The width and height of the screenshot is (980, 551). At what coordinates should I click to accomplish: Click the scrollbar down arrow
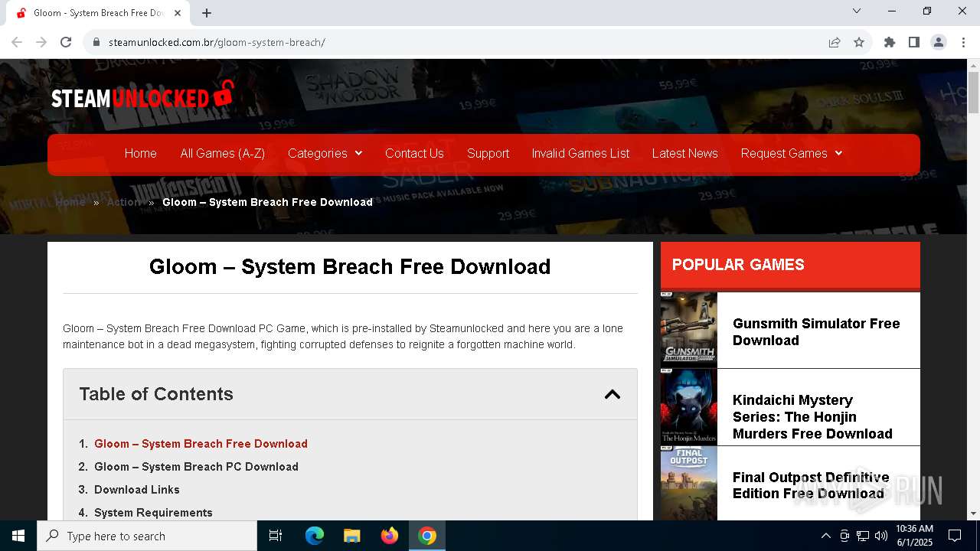coord(973,514)
